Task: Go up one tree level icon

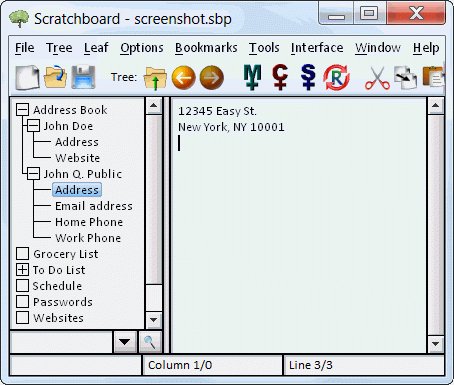Action: (x=155, y=78)
